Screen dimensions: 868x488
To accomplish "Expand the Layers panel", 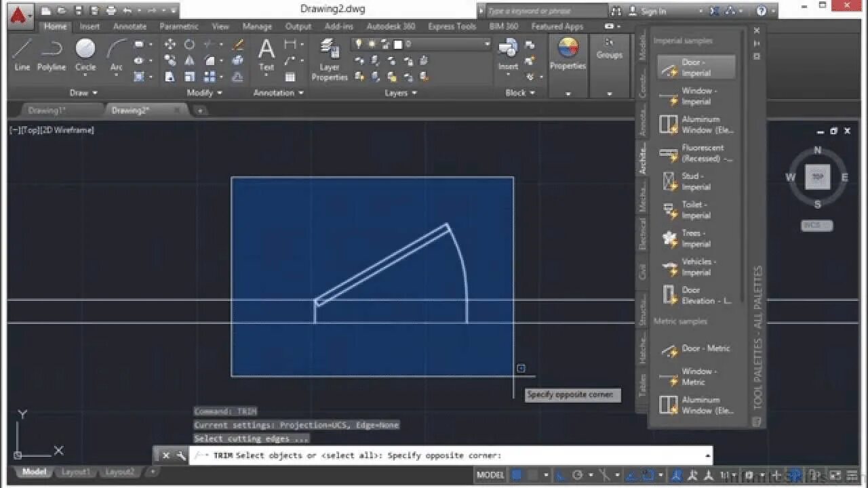I will pos(401,93).
